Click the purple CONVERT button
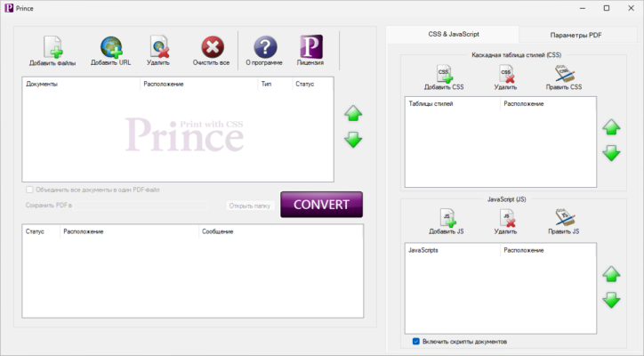Image resolution: width=644 pixels, height=356 pixels. 322,205
